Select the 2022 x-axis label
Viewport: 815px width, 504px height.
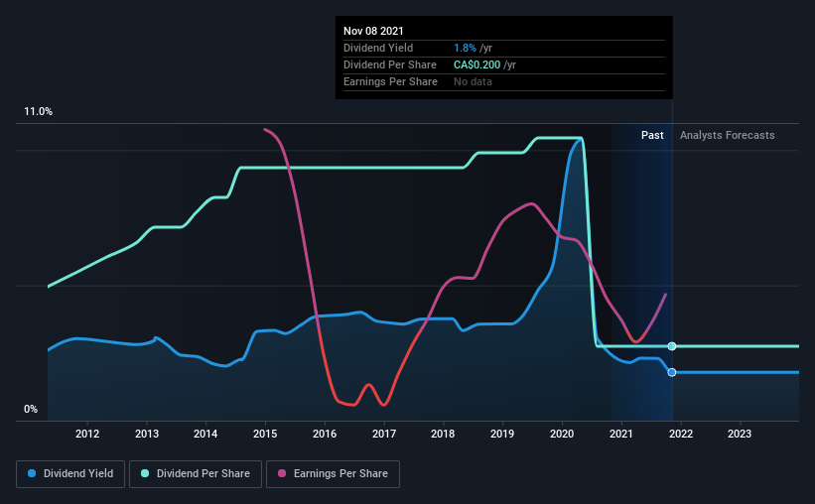681,434
